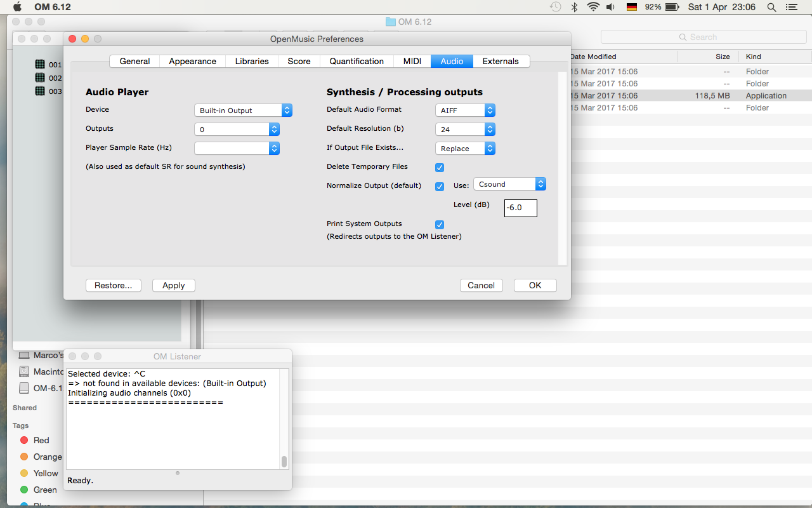This screenshot has width=812, height=508.
Task: Toggle Normalize Output checkbox
Action: click(x=440, y=187)
